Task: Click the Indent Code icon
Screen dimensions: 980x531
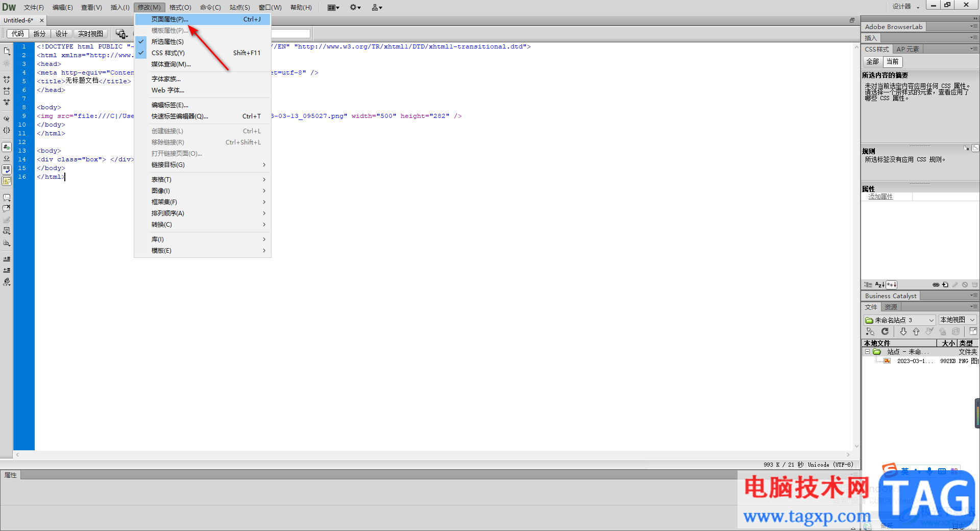Action: [7, 259]
